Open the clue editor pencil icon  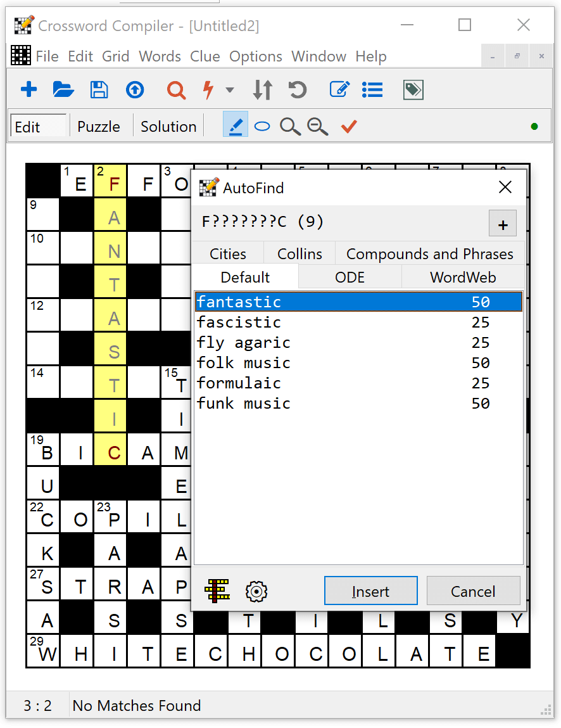coord(339,90)
